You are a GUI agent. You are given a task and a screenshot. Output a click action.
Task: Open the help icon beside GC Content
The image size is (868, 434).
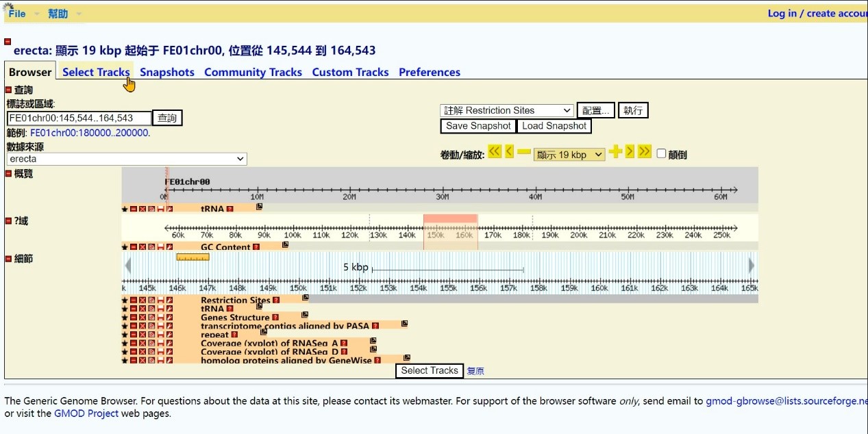(256, 247)
